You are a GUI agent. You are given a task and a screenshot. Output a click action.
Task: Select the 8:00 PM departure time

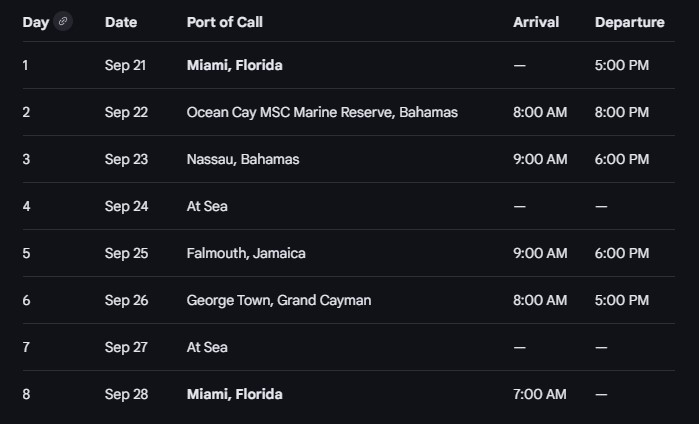coord(622,112)
